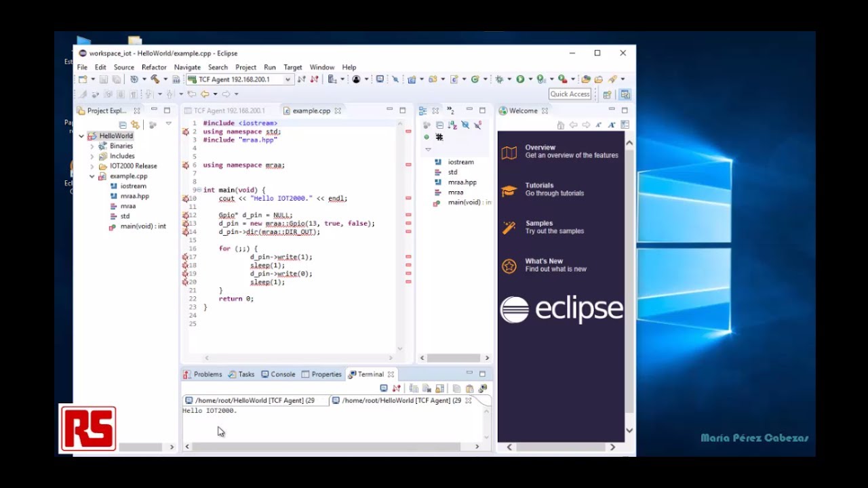The height and width of the screenshot is (488, 868).
Task: Switch to the Problems tab
Action: click(202, 374)
